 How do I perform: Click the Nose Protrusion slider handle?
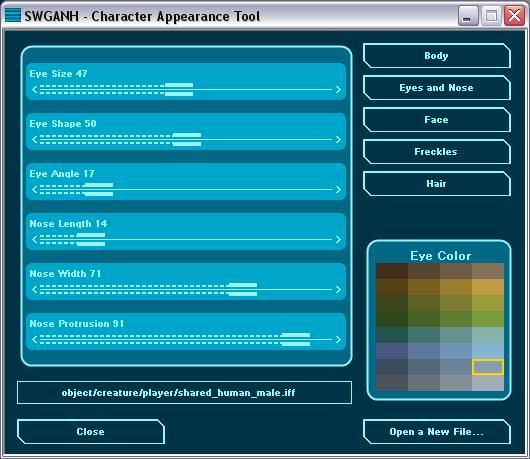click(295, 340)
